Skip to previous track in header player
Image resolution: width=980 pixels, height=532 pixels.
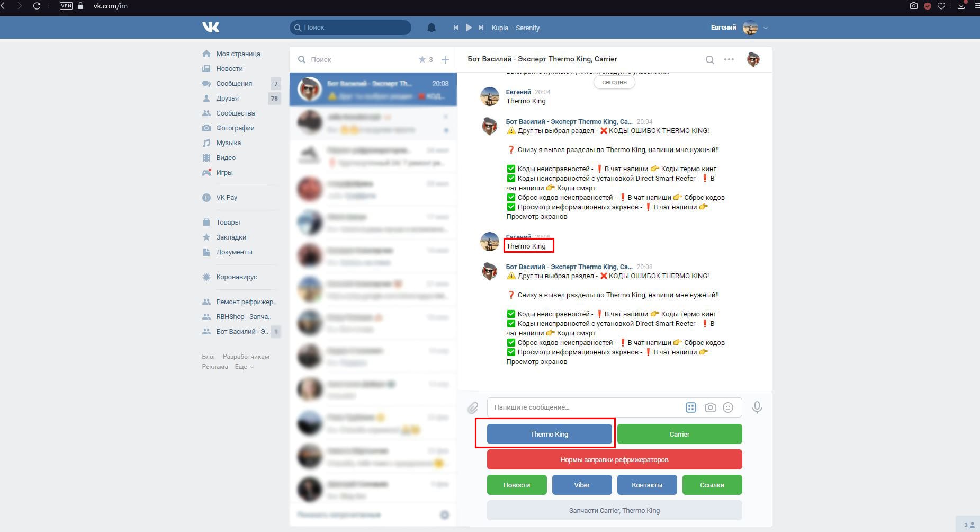click(x=456, y=28)
